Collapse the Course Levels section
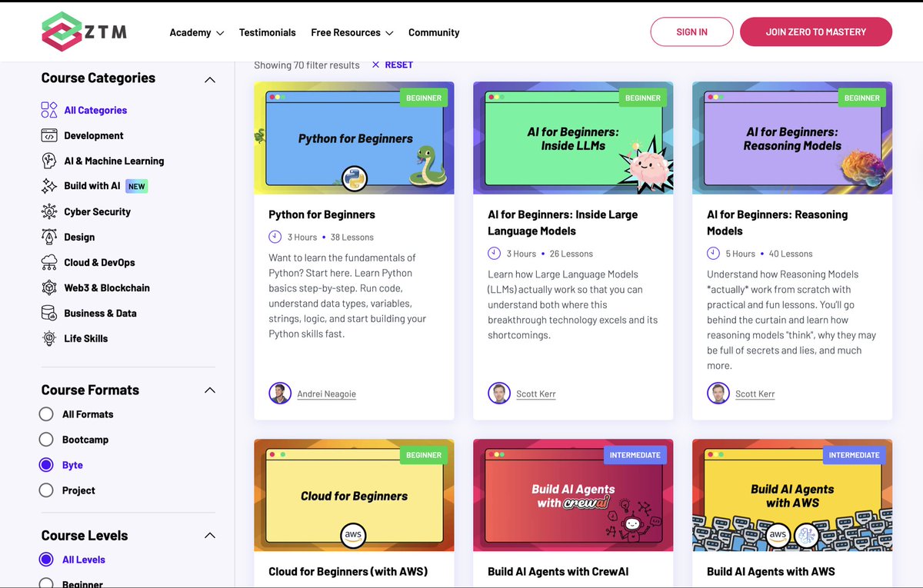 (x=209, y=536)
